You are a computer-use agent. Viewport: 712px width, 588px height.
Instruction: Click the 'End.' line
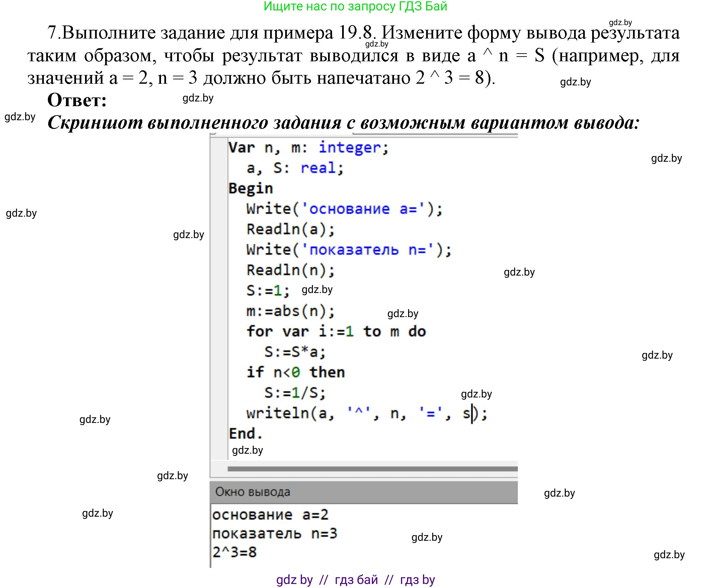coord(246,434)
